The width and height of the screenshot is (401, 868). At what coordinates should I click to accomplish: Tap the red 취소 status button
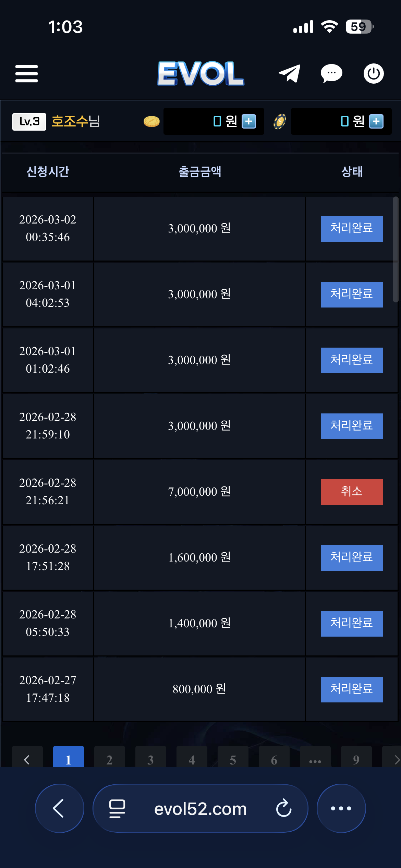(352, 492)
